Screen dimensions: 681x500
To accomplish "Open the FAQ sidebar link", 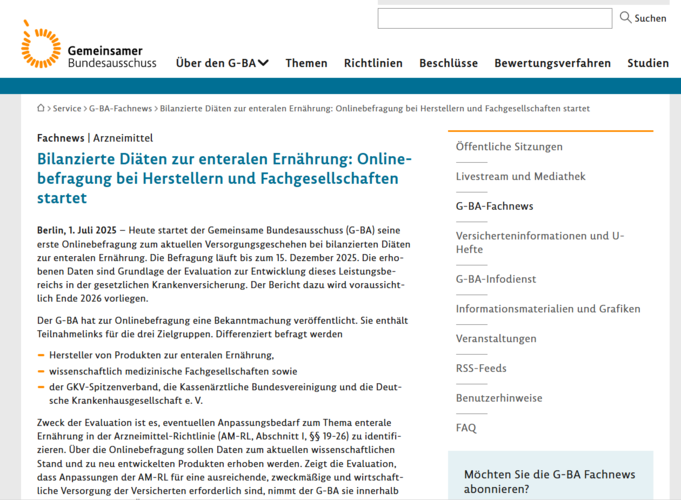I will [x=466, y=427].
